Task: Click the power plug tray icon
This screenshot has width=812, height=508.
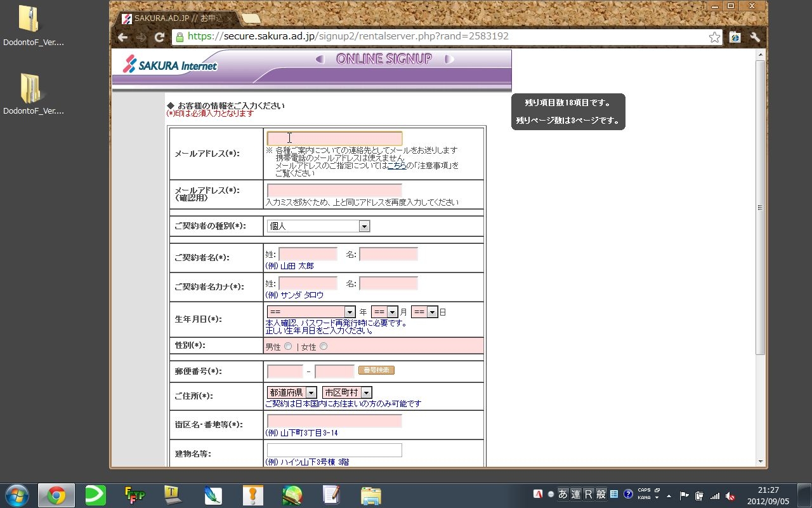Action: (699, 495)
